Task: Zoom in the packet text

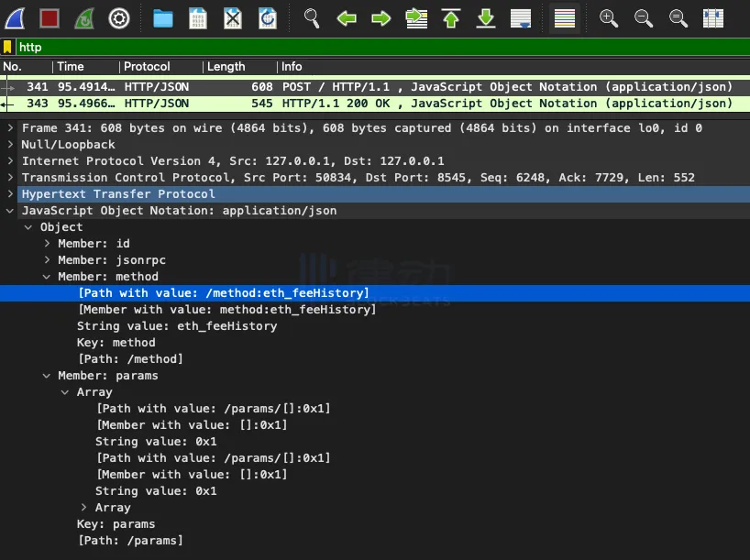Action: (608, 17)
